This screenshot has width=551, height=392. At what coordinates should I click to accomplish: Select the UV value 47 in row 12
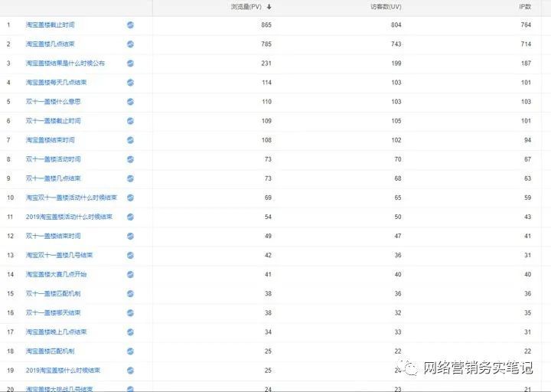[x=398, y=236]
